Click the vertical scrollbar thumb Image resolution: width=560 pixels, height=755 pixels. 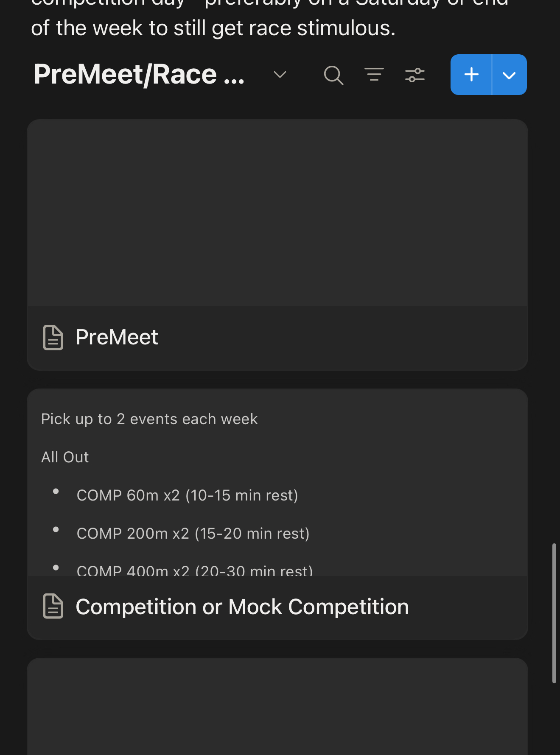click(554, 613)
